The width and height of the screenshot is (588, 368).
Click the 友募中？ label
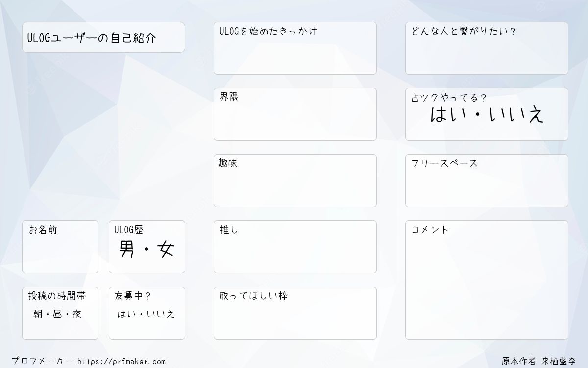(133, 296)
